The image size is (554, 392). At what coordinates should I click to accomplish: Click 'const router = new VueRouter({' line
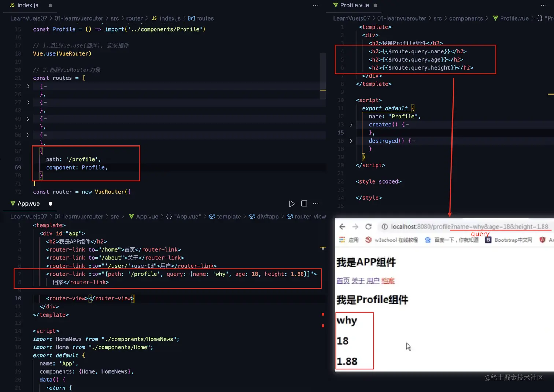(x=82, y=192)
